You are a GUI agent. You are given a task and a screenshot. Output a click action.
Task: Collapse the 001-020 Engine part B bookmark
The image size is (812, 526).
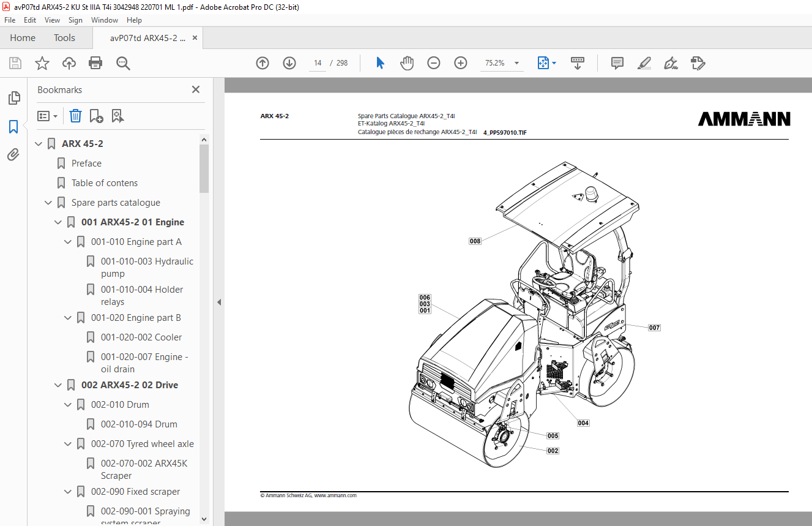(68, 318)
